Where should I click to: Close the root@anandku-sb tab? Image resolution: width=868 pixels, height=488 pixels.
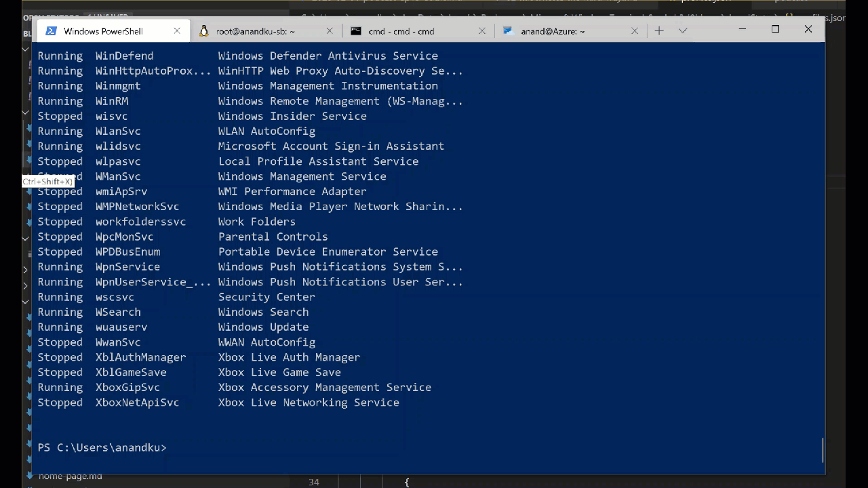(x=330, y=31)
